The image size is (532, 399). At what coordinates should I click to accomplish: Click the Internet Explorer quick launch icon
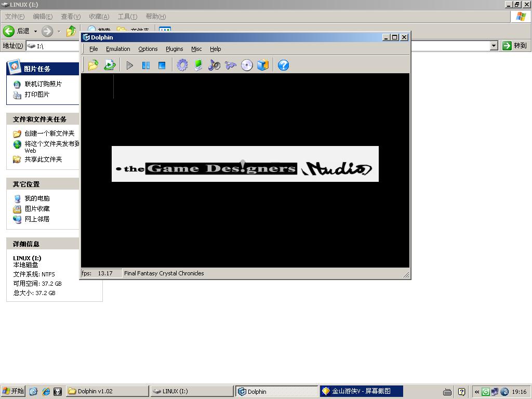point(46,391)
